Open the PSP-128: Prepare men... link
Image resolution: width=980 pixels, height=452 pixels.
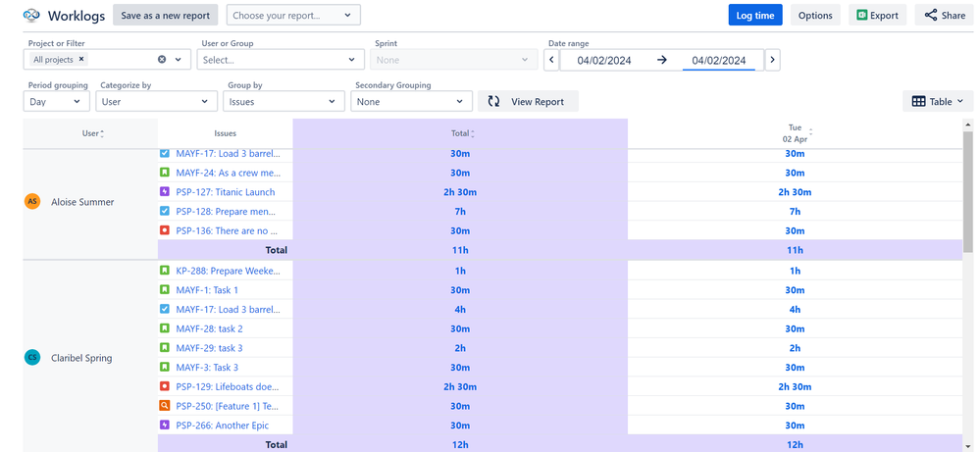point(226,211)
